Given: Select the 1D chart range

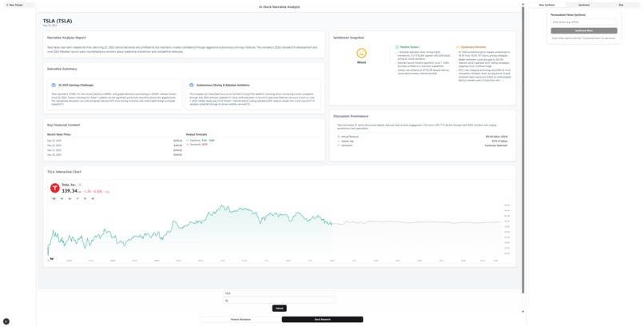Looking at the screenshot, I should click(54, 199).
